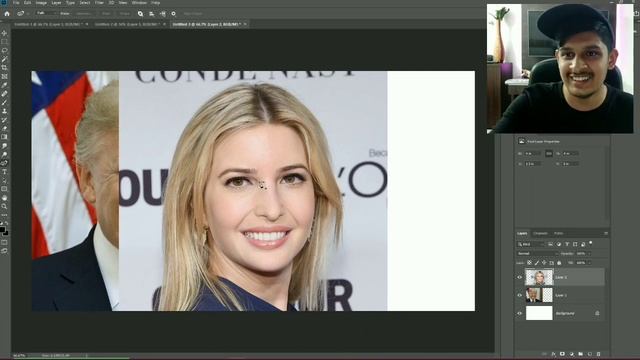Select the Healing Brush tool
The image size is (640, 360).
[x=4, y=93]
